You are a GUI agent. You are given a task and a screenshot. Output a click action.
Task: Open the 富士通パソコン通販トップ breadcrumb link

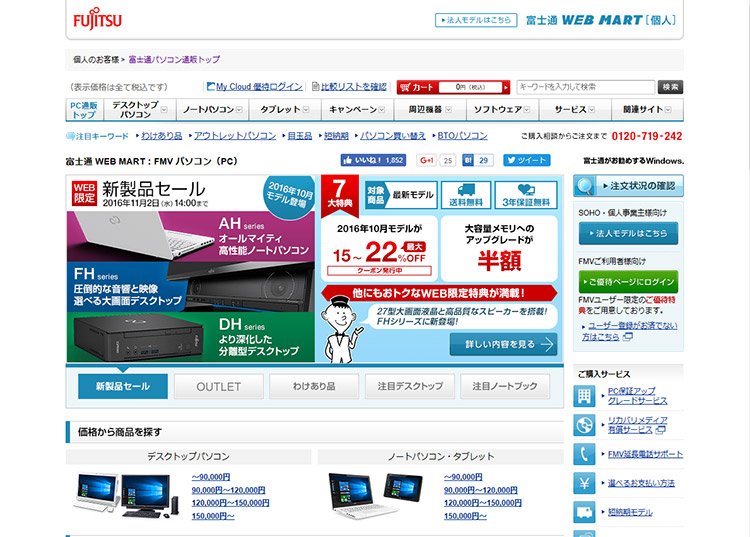174,60
